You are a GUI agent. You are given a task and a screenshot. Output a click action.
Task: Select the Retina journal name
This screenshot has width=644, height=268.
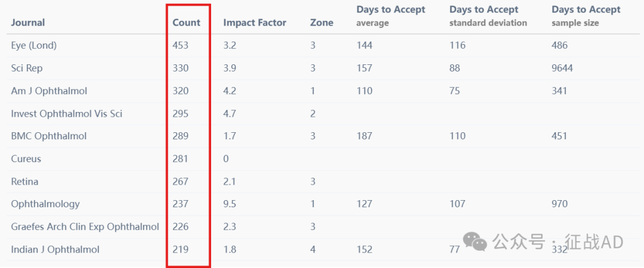pos(24,181)
